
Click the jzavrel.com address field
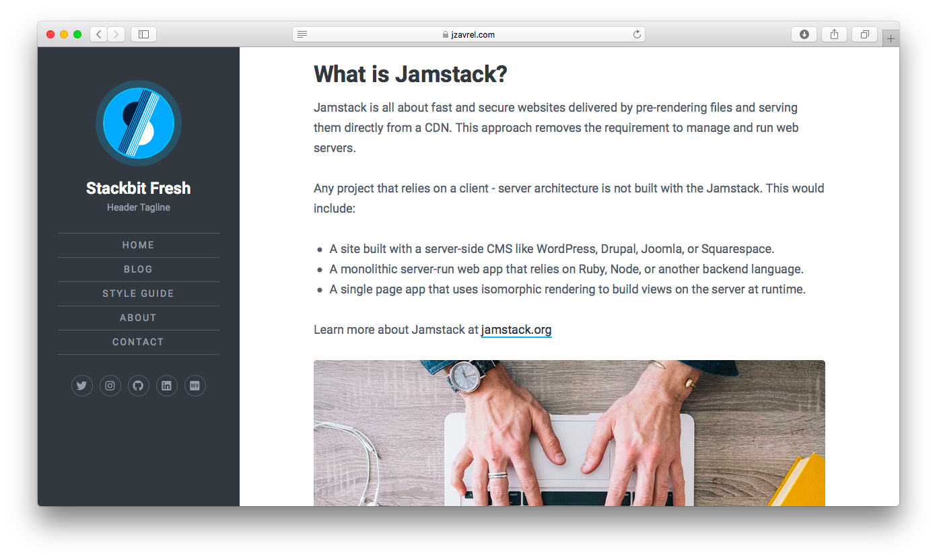[x=468, y=34]
